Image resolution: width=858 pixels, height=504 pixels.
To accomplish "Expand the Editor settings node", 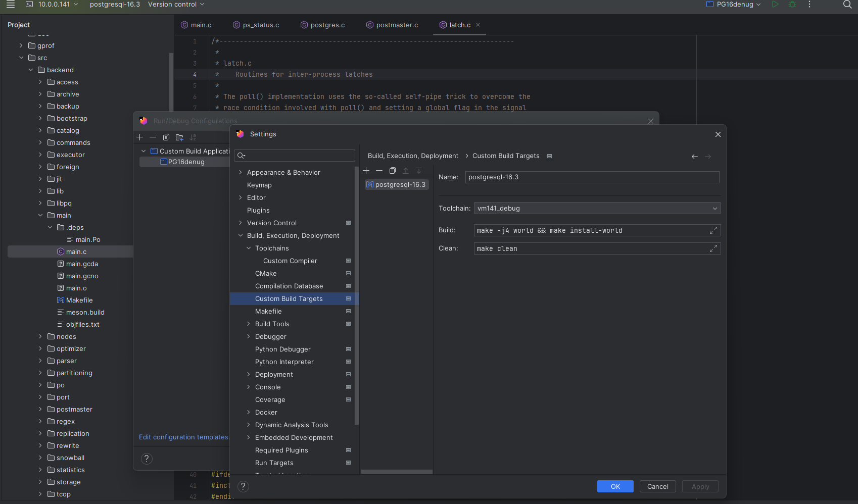I will coord(241,198).
